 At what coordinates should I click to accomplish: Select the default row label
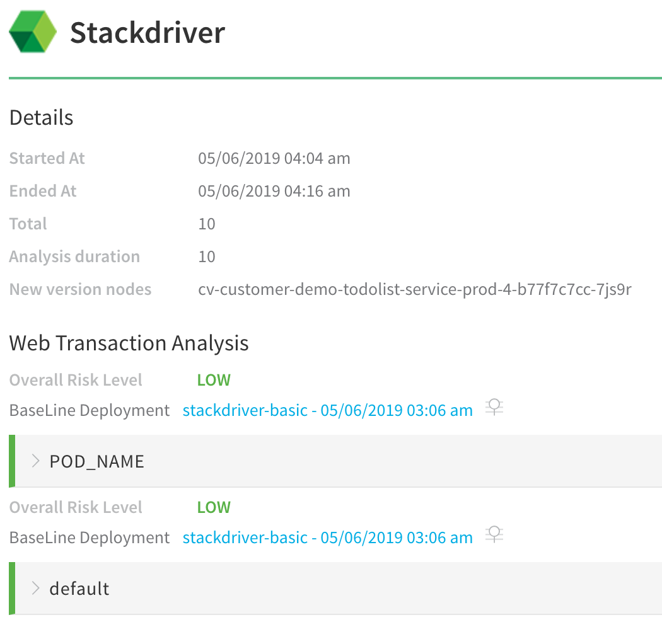pyautogui.click(x=79, y=589)
